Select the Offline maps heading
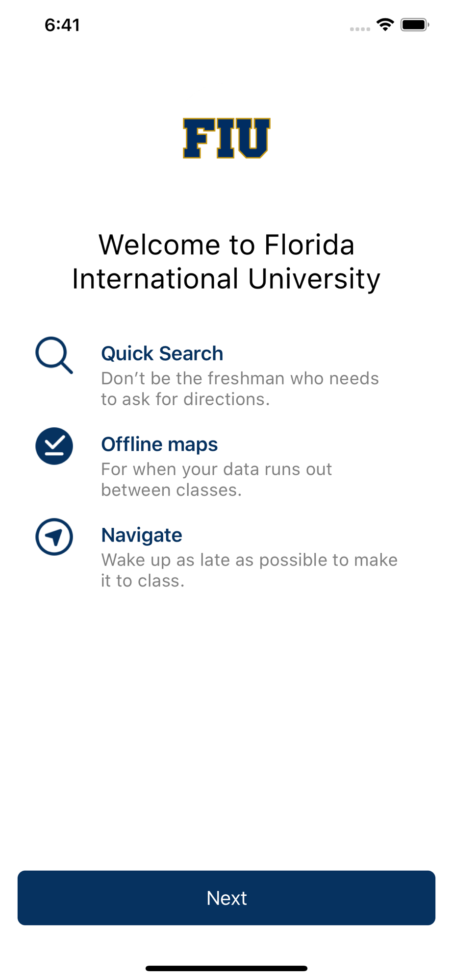Screen dimensions: 453x980 159,444
